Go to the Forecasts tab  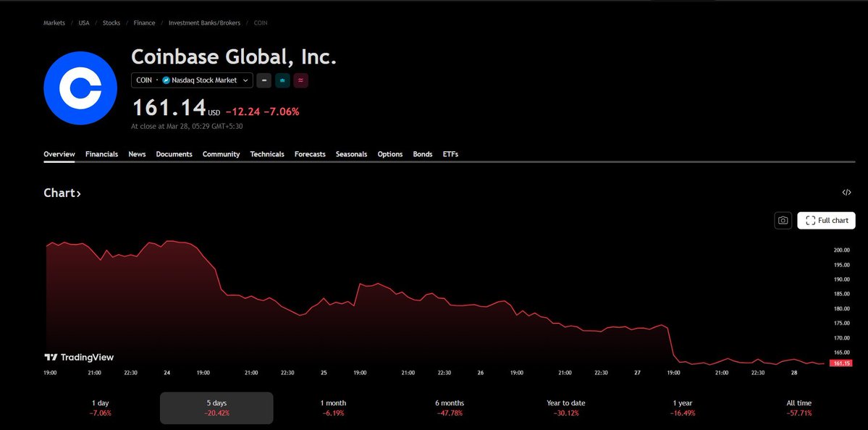pos(310,154)
